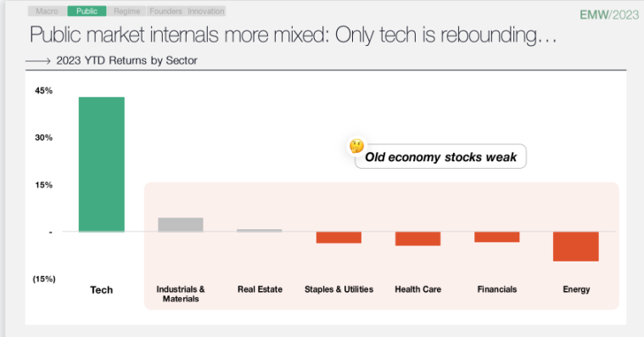Image resolution: width=644 pixels, height=337 pixels.
Task: Click the 45% y-axis label
Action: pos(43,91)
